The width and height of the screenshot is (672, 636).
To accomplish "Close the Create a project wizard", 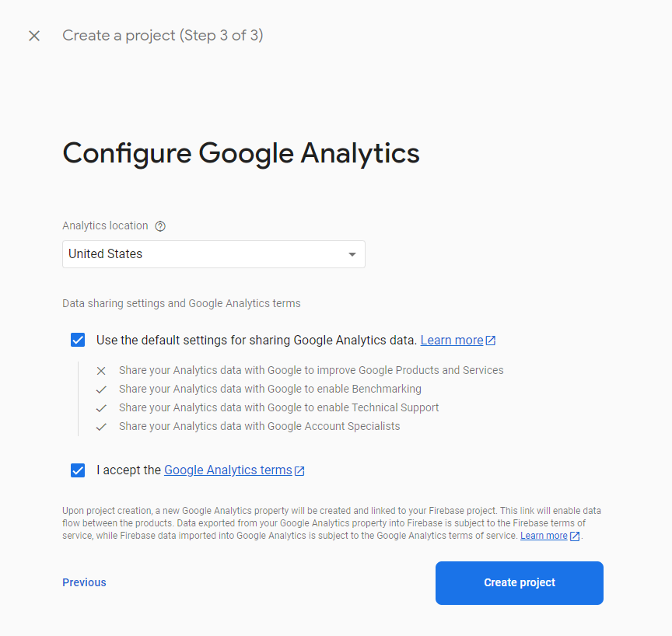I will [34, 36].
